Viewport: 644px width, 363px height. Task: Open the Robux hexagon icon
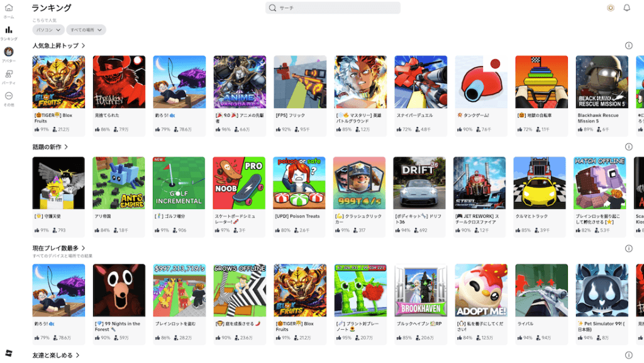(611, 8)
